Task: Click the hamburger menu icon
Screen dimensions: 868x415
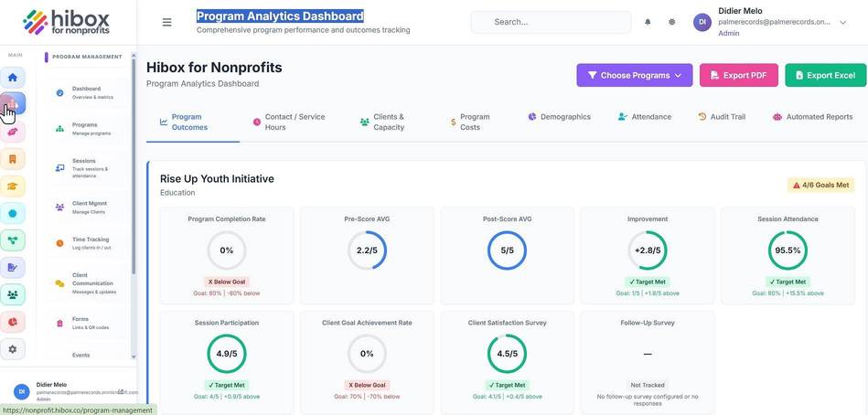Action: (166, 22)
